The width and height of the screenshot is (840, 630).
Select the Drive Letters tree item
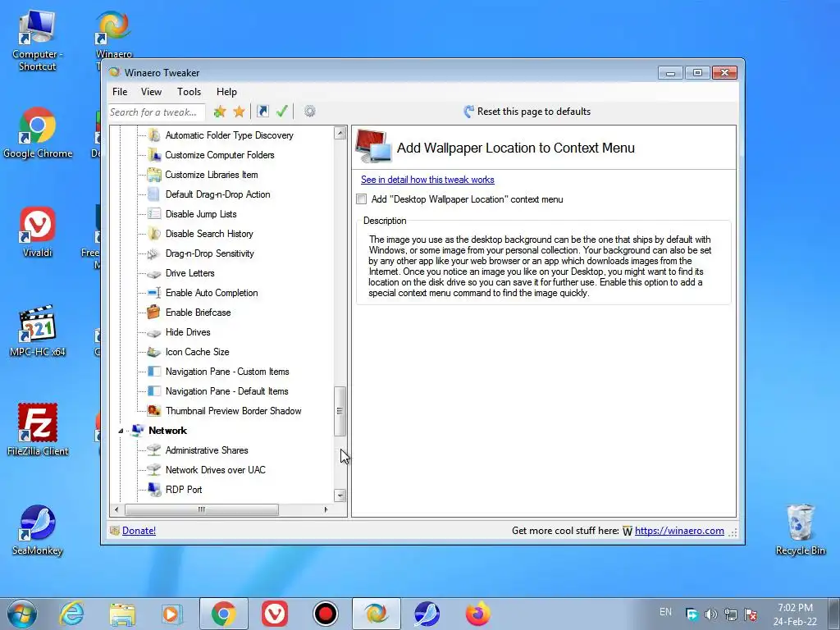[189, 273]
